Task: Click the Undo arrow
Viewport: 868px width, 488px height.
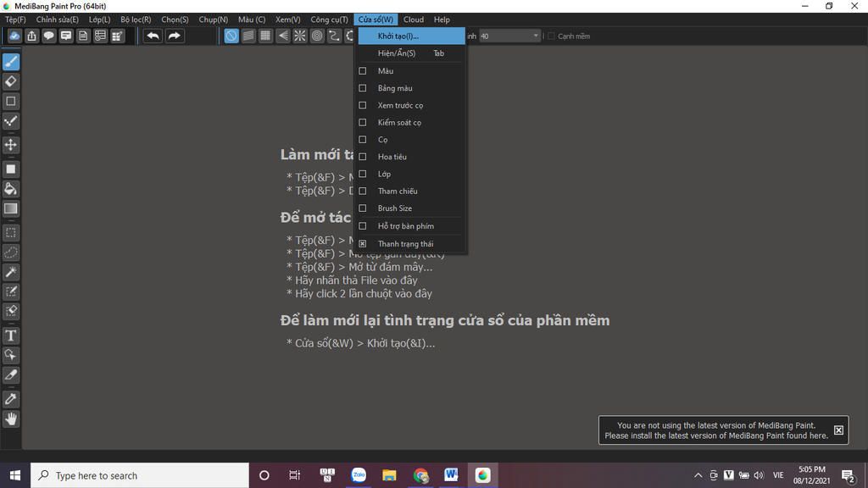Action: (153, 36)
